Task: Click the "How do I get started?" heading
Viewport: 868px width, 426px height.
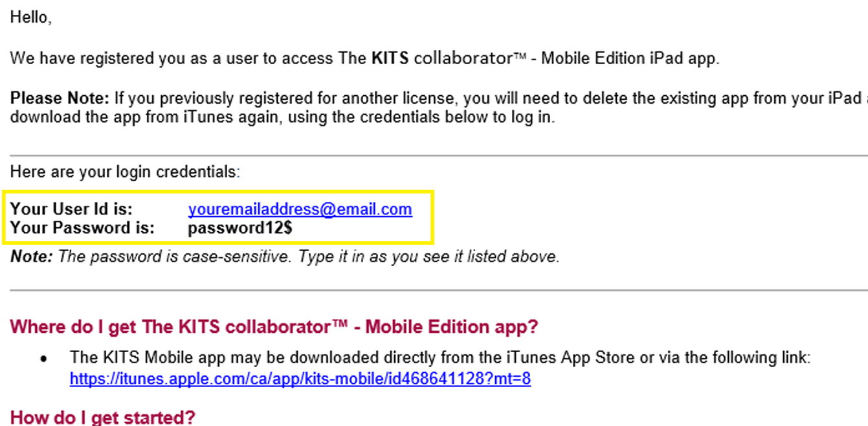Action: [103, 418]
